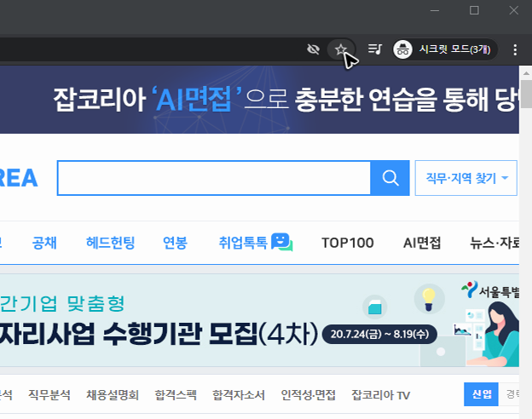532x419 pixels.
Task: Open the AI면접 menu item
Action: coord(422,243)
